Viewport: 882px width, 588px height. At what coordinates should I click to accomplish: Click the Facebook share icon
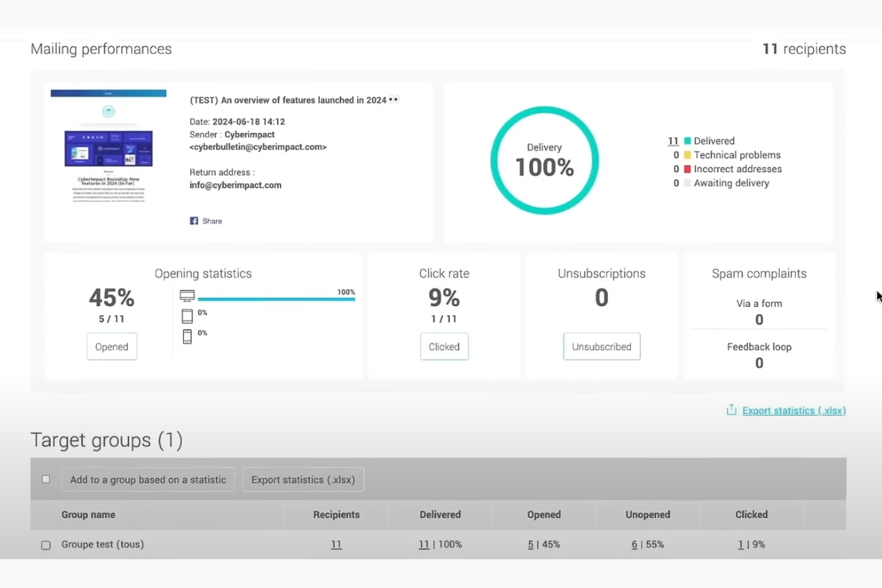pos(194,221)
